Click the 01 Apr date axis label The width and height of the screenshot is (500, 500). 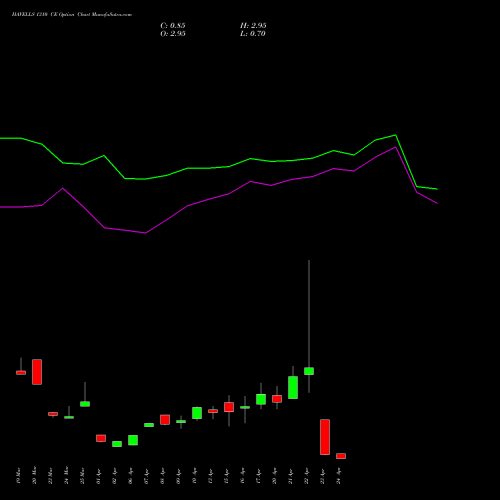coord(98,476)
